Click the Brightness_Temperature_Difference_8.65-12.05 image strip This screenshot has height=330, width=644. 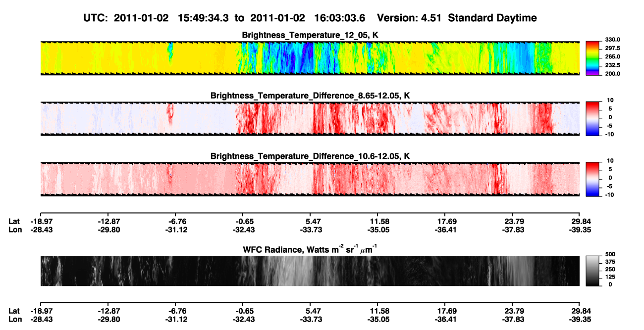[x=310, y=118]
